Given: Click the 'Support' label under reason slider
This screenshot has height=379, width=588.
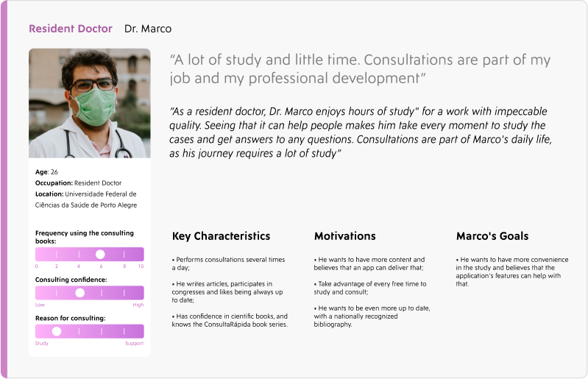Looking at the screenshot, I should click(134, 344).
